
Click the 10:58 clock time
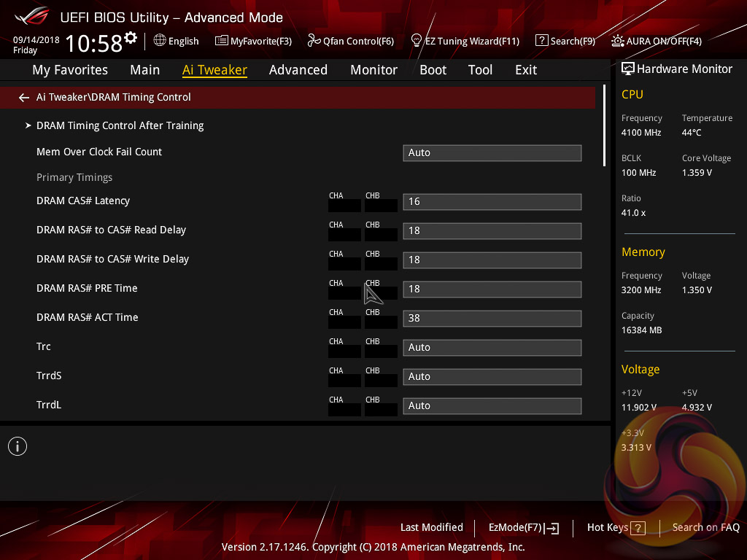tap(94, 43)
